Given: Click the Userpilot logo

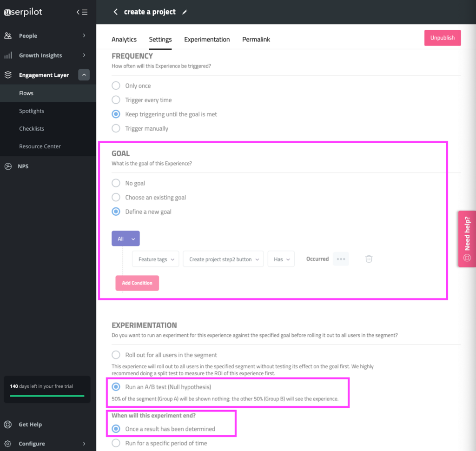Looking at the screenshot, I should (23, 12).
